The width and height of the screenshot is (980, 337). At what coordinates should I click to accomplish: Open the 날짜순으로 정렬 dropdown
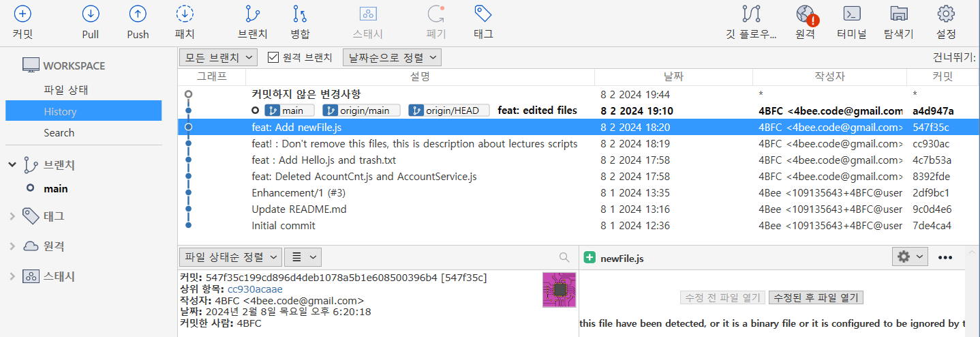click(392, 57)
